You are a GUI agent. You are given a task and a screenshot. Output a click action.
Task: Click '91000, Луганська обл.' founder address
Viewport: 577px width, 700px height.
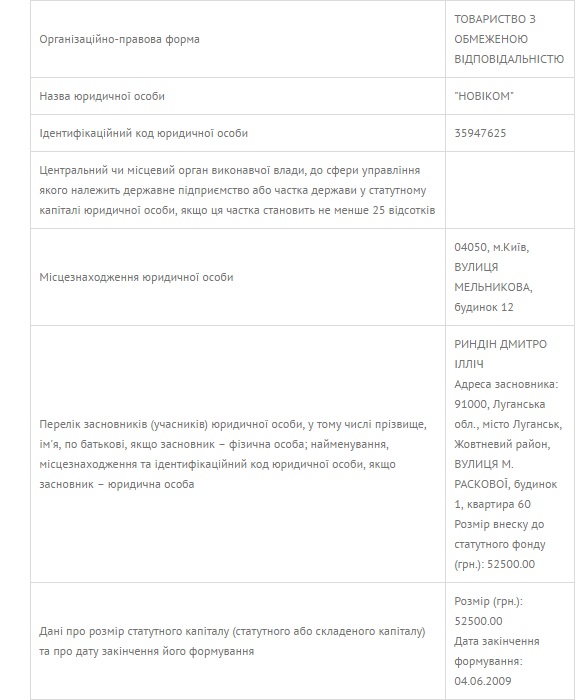[508, 414]
